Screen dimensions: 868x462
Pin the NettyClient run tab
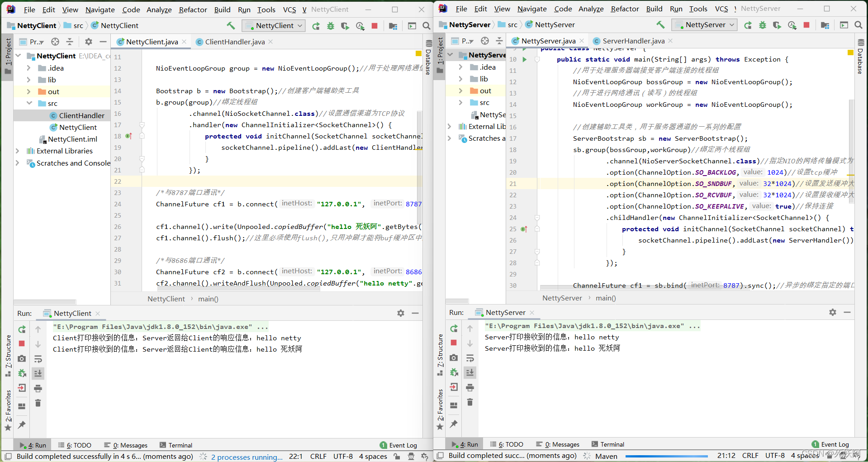22,424
